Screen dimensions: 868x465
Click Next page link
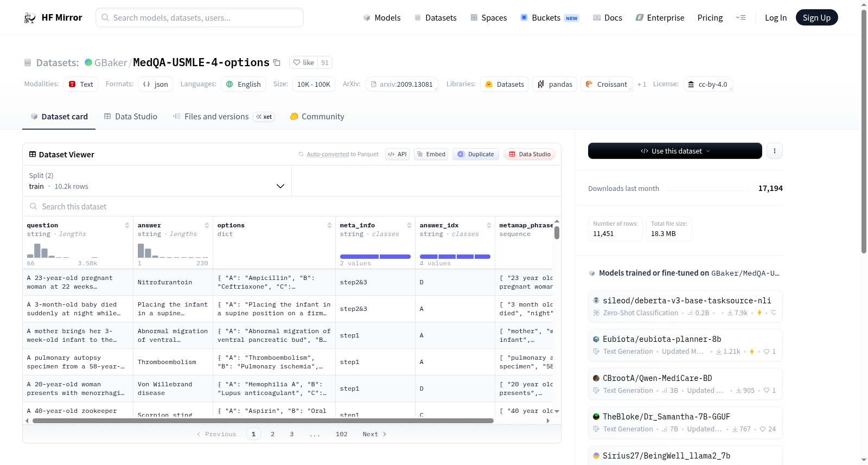[374, 434]
